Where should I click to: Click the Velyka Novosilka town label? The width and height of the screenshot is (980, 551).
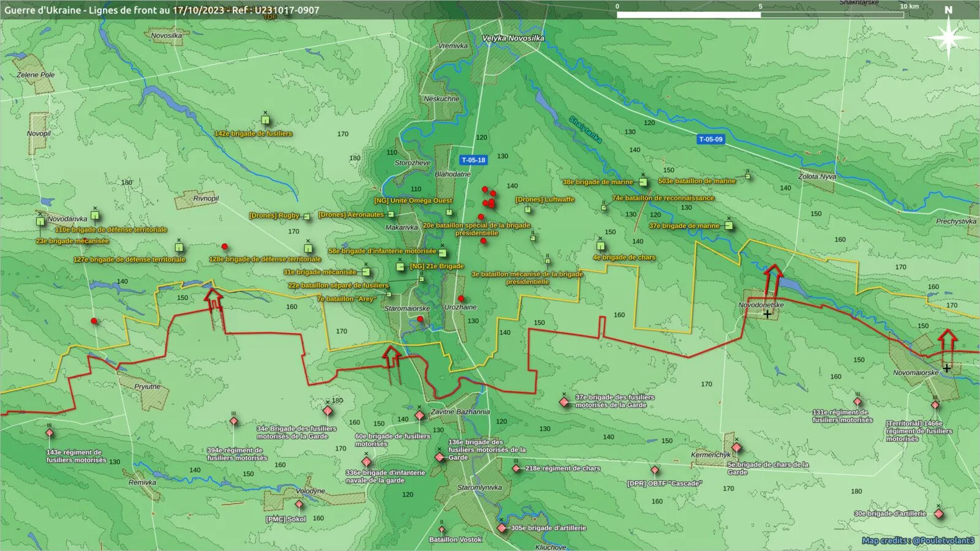(x=513, y=38)
